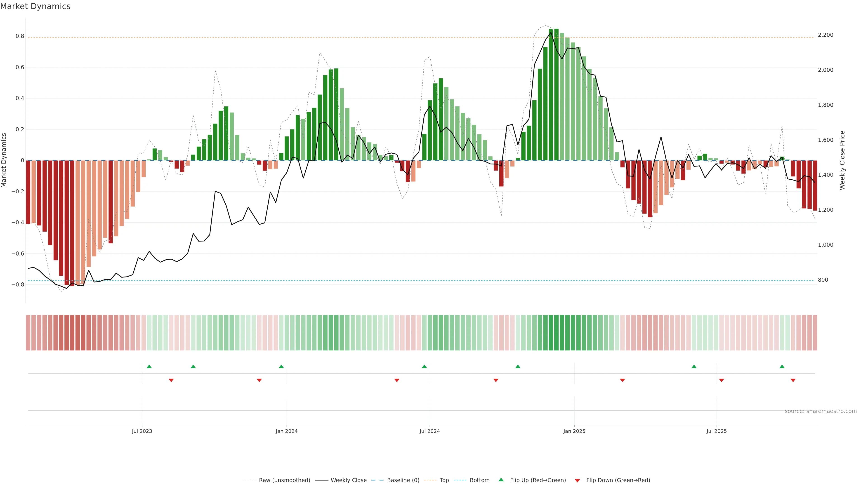868x488 pixels.
Task: Click the Market Dynamics chart title
Action: click(35, 6)
